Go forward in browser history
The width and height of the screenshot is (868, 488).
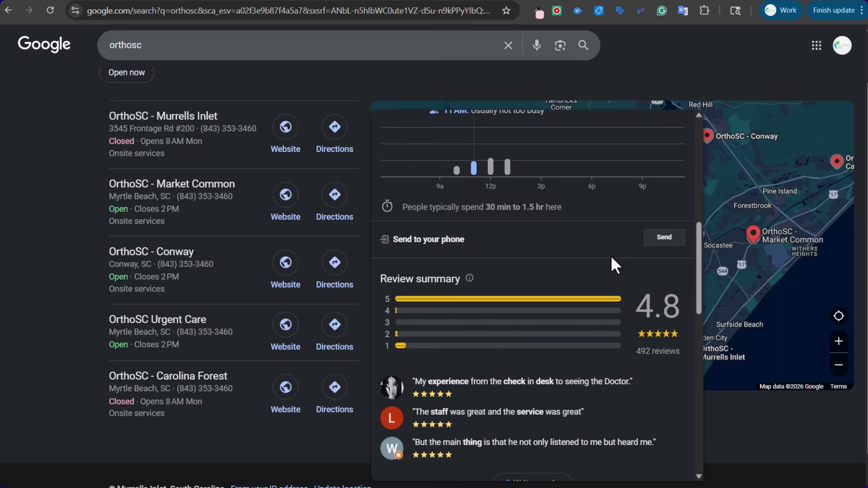pyautogui.click(x=29, y=10)
